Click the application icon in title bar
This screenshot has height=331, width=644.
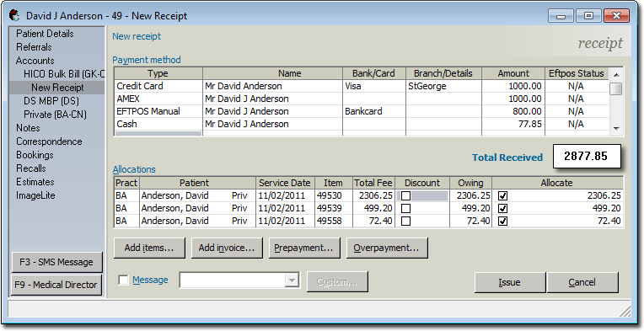tap(14, 16)
